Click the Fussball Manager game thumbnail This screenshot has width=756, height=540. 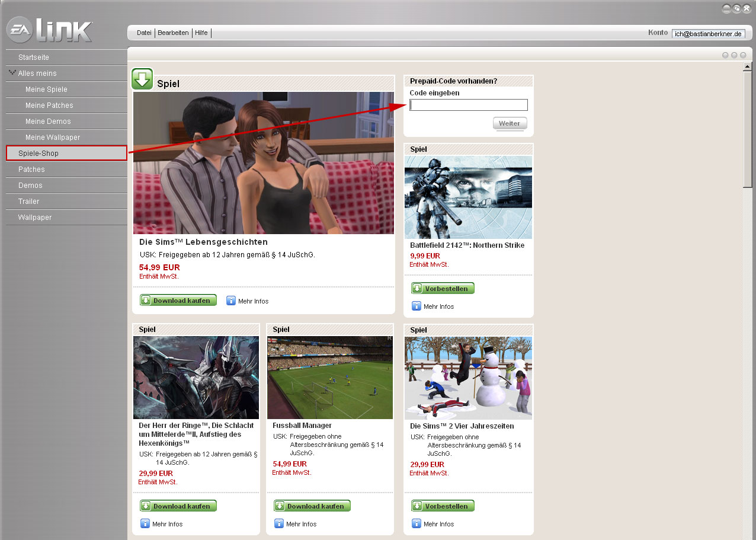coord(329,378)
